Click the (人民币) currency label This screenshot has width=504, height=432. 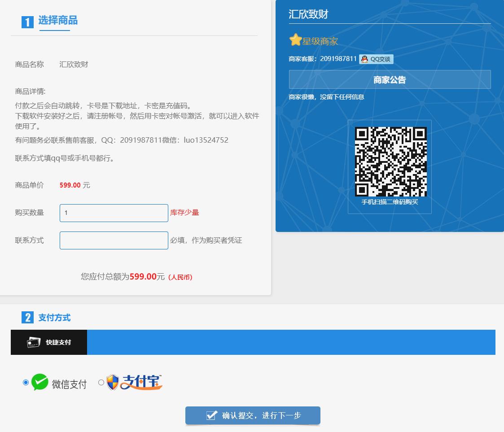[180, 277]
